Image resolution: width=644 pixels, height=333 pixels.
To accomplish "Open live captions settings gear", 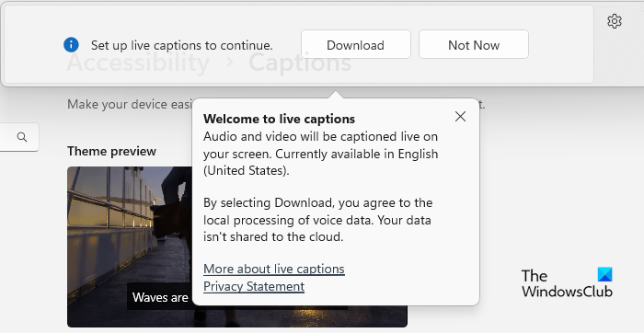I will click(615, 21).
